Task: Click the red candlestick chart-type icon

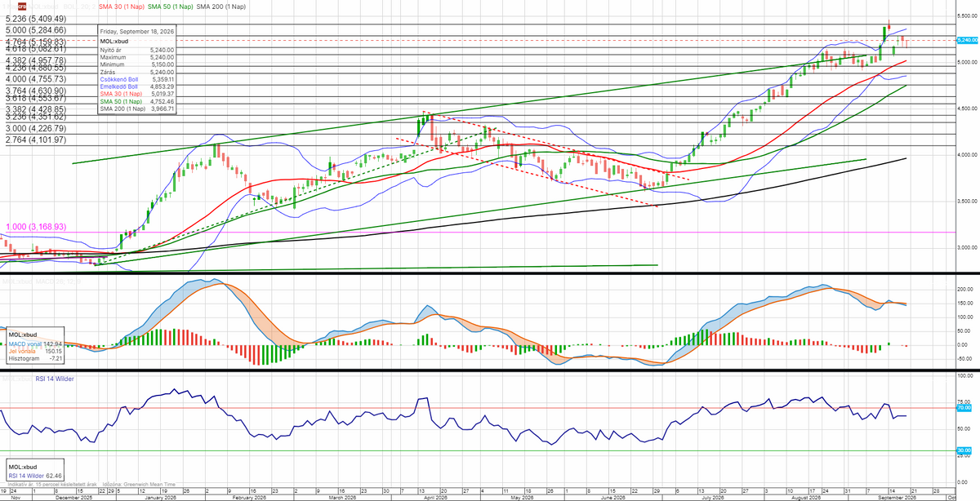Action: [22, 7]
